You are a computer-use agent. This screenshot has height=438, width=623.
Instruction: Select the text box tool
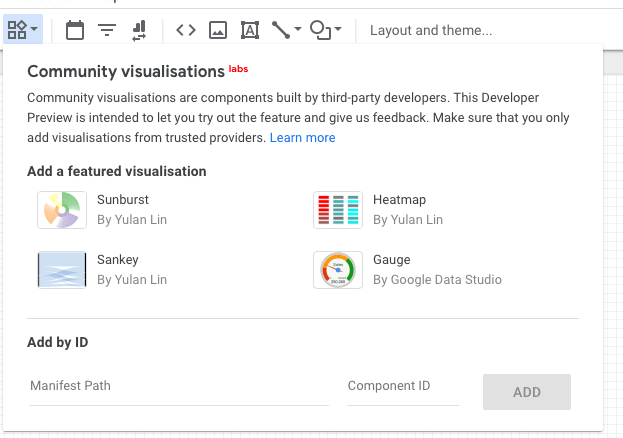pyautogui.click(x=249, y=30)
